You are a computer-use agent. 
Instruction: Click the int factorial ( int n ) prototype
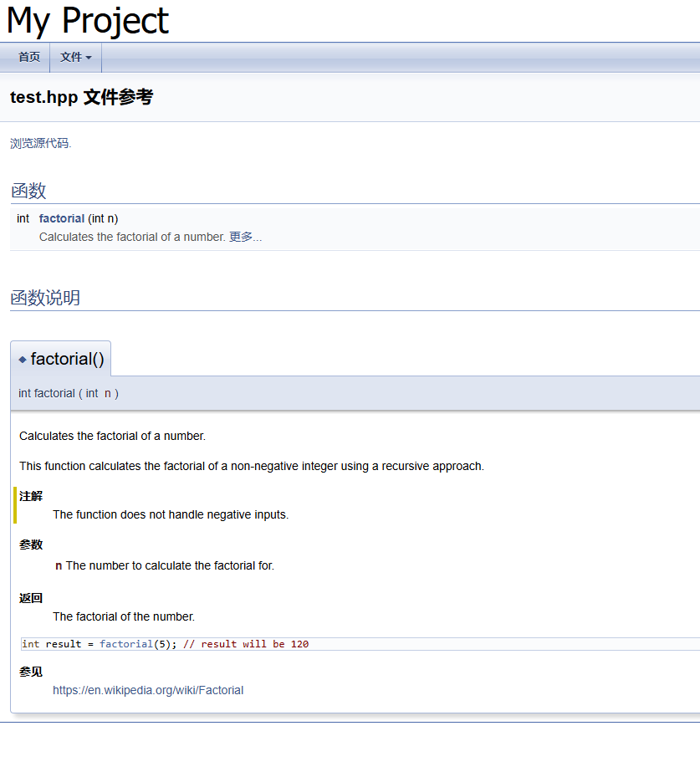point(69,393)
